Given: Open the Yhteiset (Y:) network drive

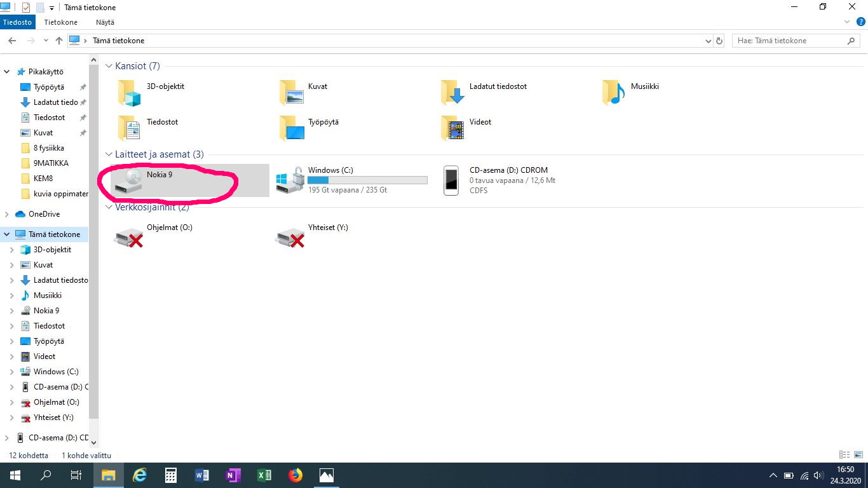Looking at the screenshot, I should pos(290,237).
